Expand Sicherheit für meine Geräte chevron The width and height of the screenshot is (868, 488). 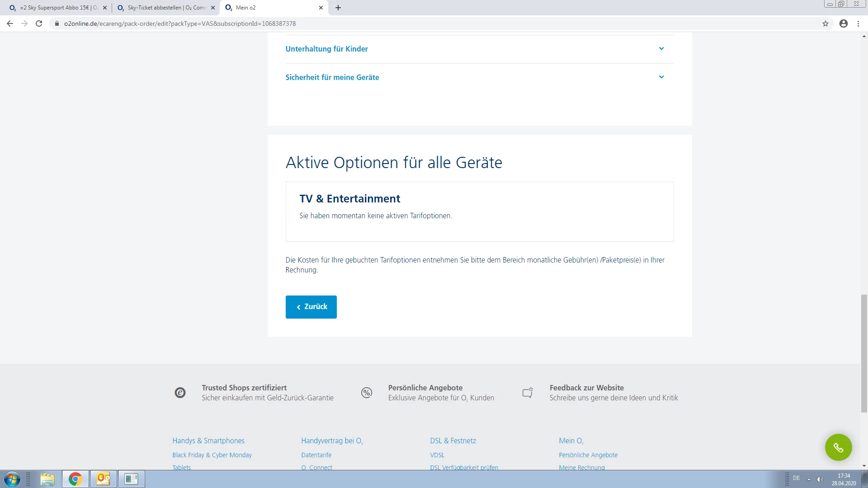[661, 77]
